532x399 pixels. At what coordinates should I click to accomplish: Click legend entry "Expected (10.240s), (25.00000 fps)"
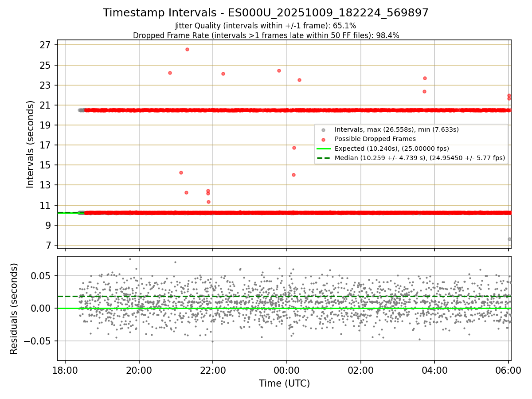391,148
